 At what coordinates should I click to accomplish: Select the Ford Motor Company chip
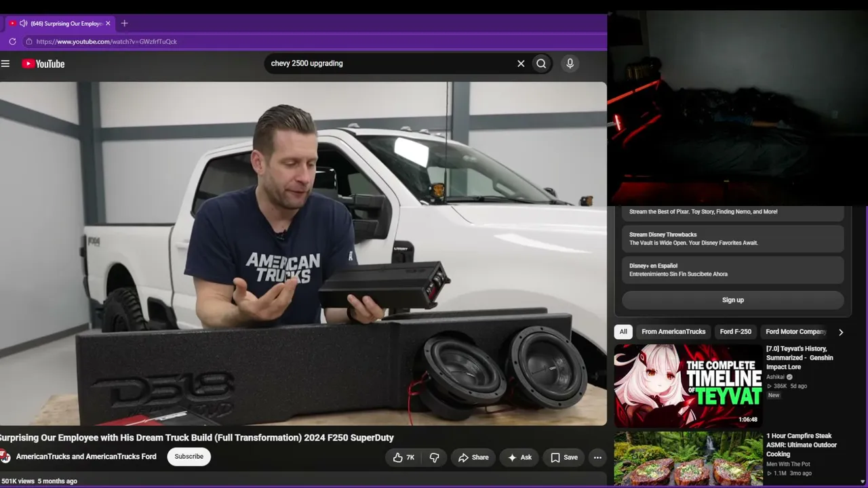pyautogui.click(x=795, y=331)
